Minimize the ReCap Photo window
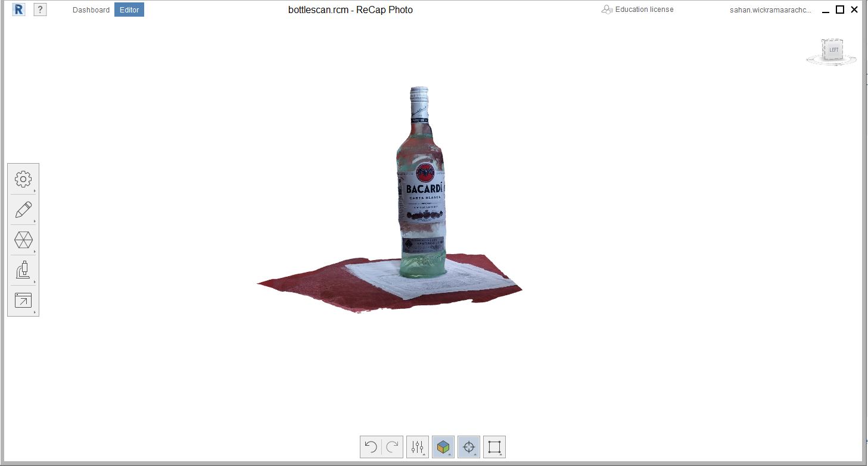The width and height of the screenshot is (868, 466). (826, 10)
